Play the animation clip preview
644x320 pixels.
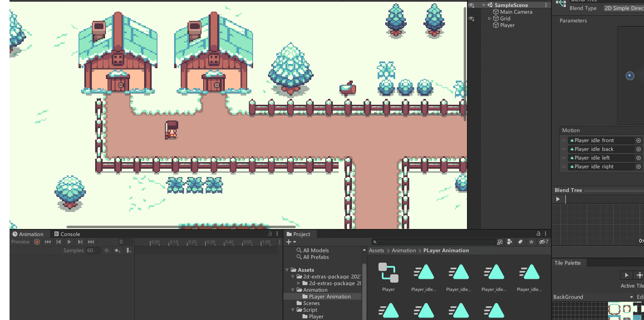[69, 242]
